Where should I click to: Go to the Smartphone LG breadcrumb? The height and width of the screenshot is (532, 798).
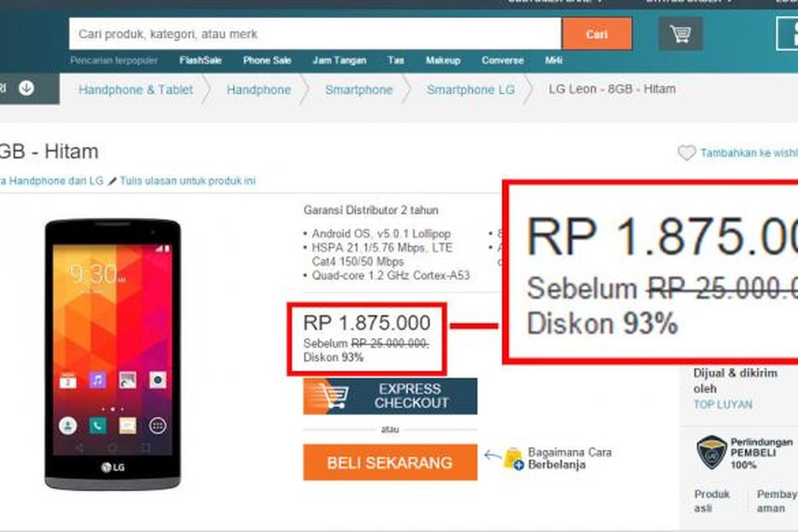click(x=471, y=90)
